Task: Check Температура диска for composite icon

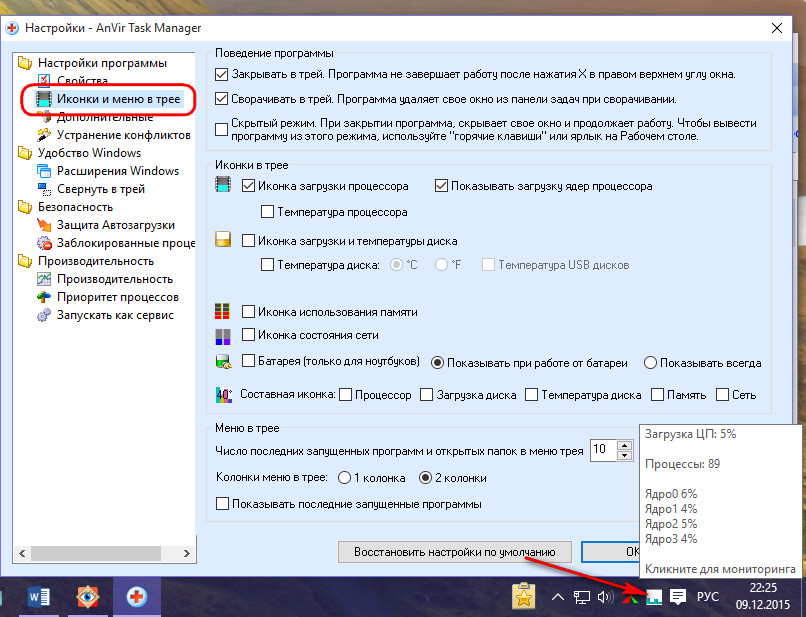Action: (532, 395)
